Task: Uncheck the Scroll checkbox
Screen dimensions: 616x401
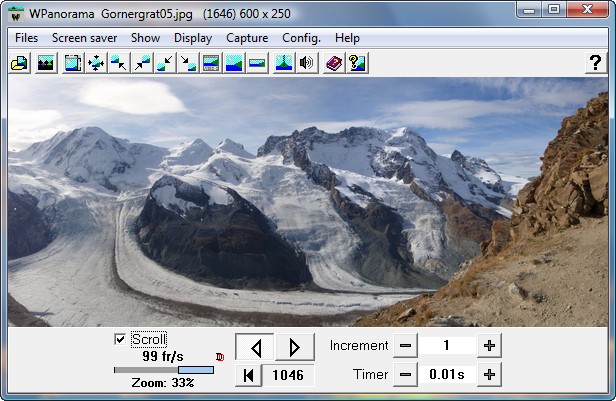Action: click(121, 339)
